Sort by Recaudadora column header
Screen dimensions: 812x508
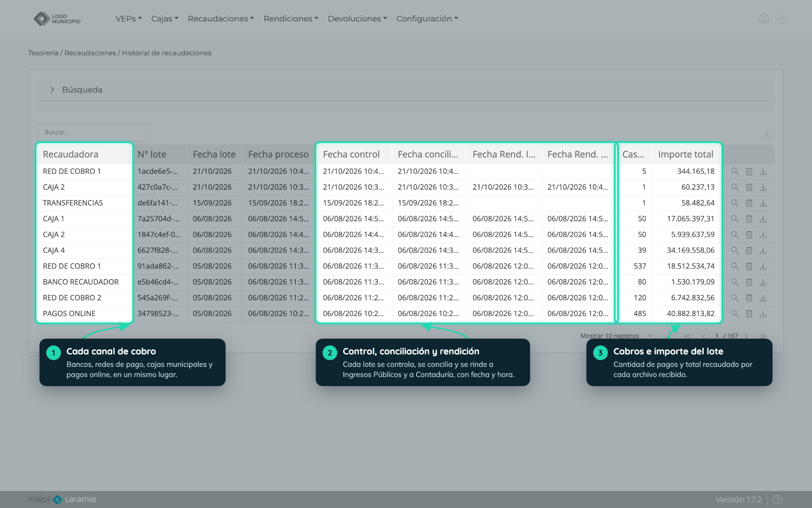tap(84, 154)
